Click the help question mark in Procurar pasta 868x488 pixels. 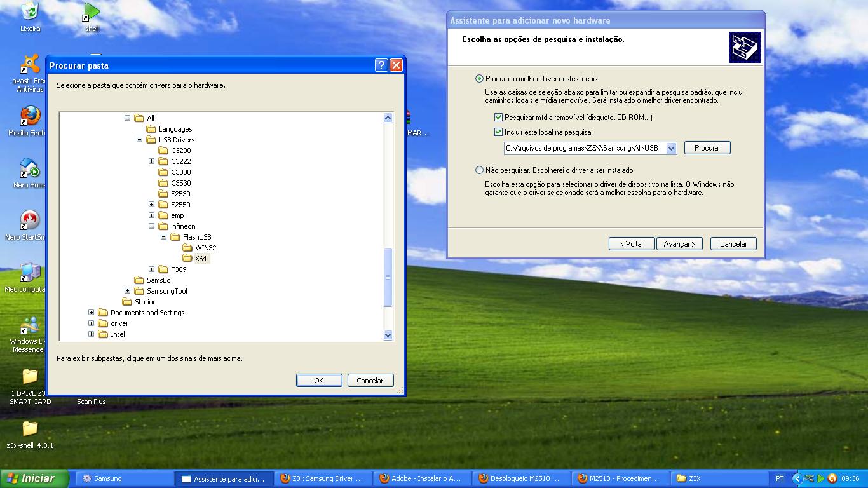[x=381, y=65]
